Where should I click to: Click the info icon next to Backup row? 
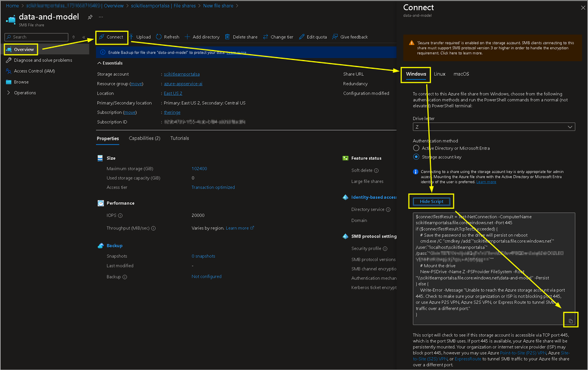[125, 277]
